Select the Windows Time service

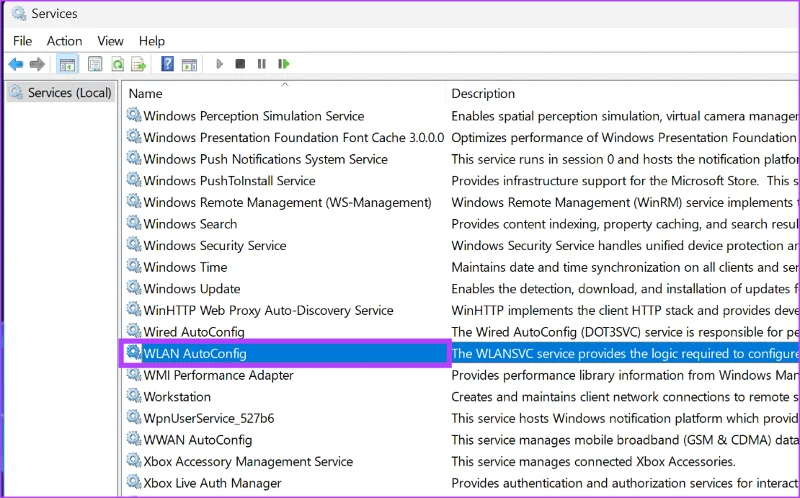[185, 267]
